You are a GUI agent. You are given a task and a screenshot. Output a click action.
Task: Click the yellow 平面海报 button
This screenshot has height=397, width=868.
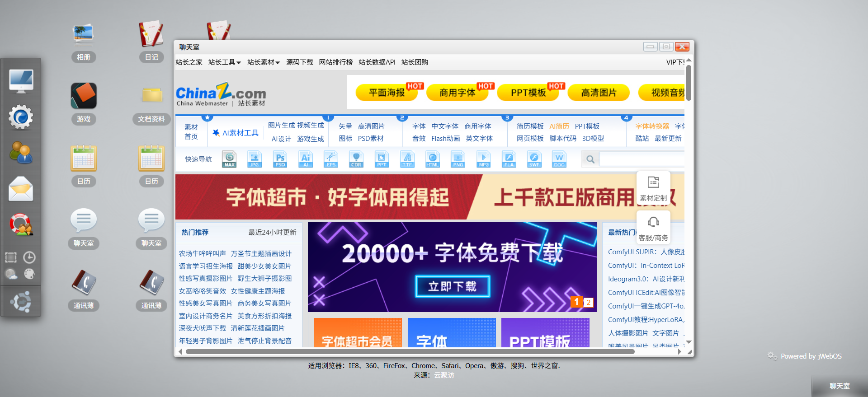coord(387,93)
